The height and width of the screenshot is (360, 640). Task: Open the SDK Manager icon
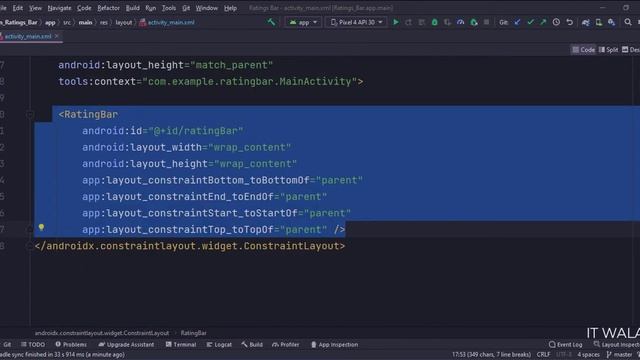pos(611,22)
